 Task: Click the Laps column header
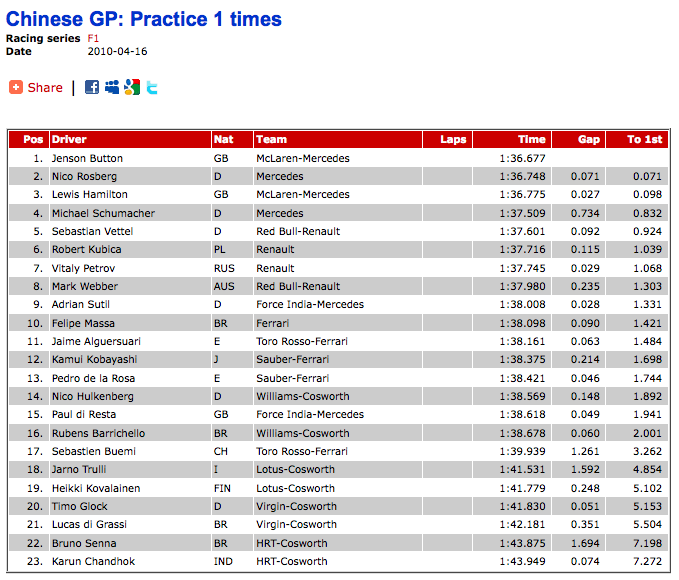453,140
